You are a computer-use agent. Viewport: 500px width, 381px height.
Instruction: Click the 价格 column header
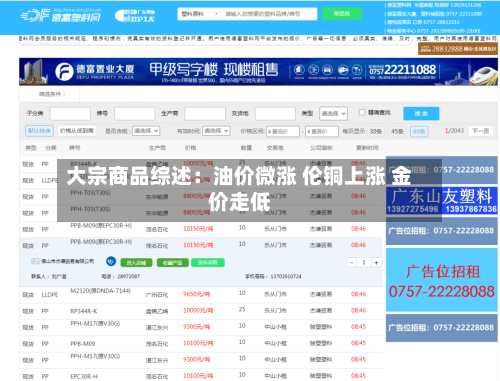coord(191,148)
